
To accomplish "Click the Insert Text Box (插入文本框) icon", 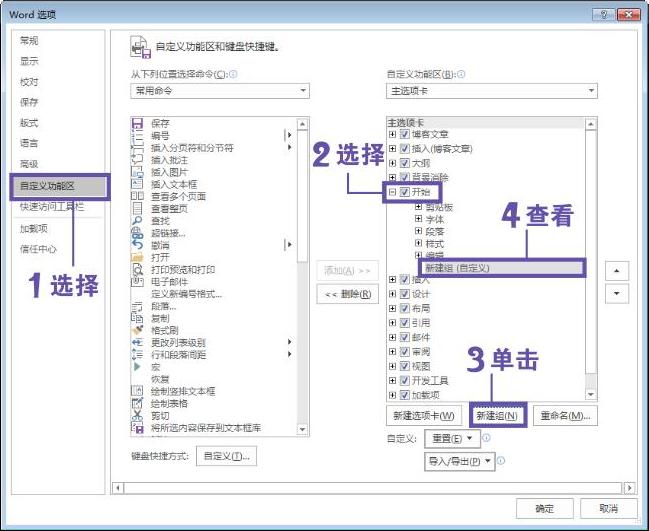I will 137,184.
